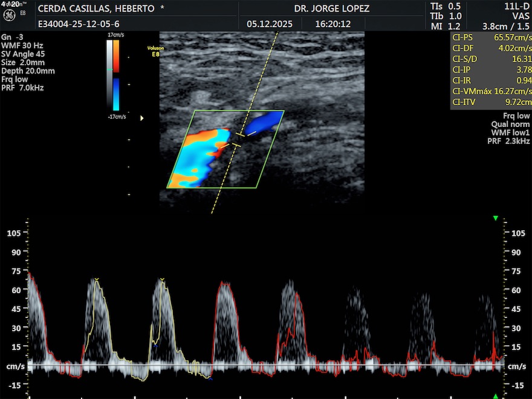Click the exam ID E34004-25-12-05-6
532x399 pixels.
point(79,25)
